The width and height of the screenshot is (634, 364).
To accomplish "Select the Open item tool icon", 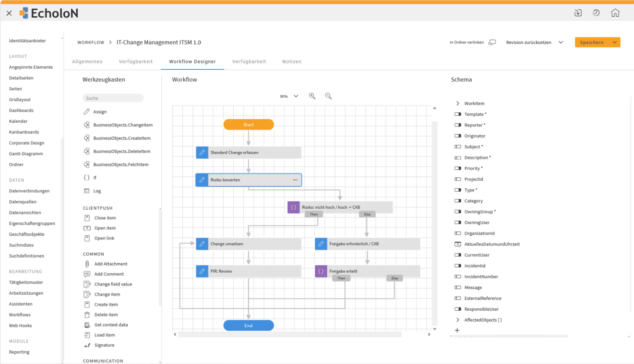I will click(87, 228).
